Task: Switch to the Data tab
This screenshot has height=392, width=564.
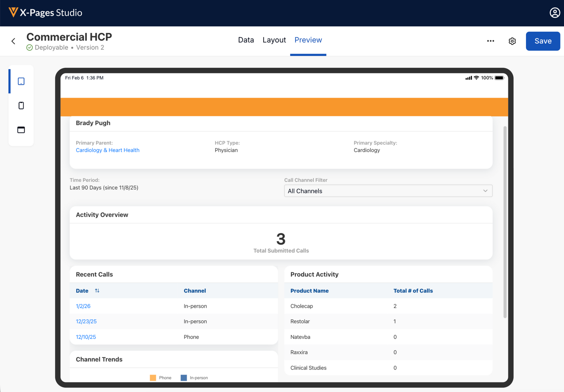Action: click(246, 40)
